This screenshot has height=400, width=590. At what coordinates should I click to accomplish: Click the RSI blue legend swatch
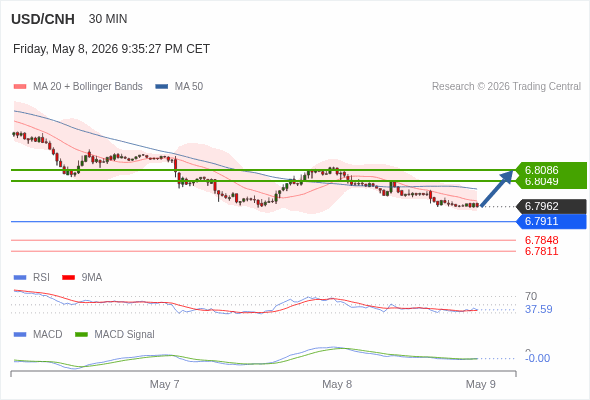[20, 278]
